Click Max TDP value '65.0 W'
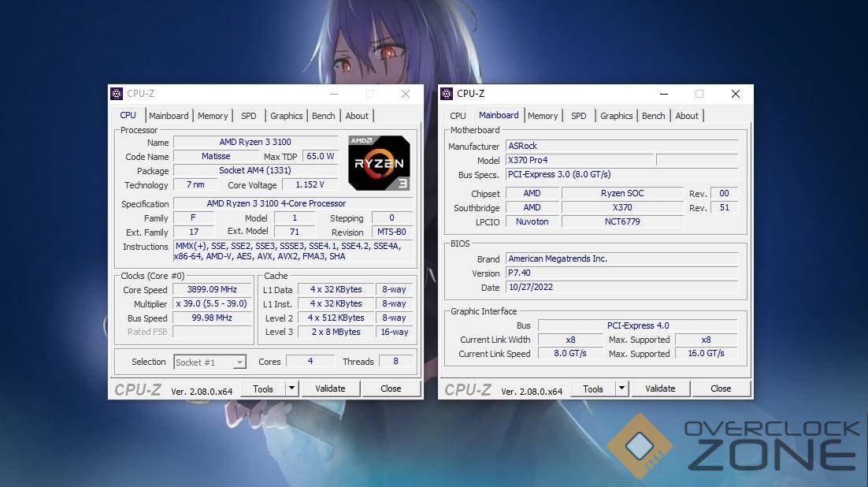This screenshot has width=868, height=487. click(x=321, y=157)
